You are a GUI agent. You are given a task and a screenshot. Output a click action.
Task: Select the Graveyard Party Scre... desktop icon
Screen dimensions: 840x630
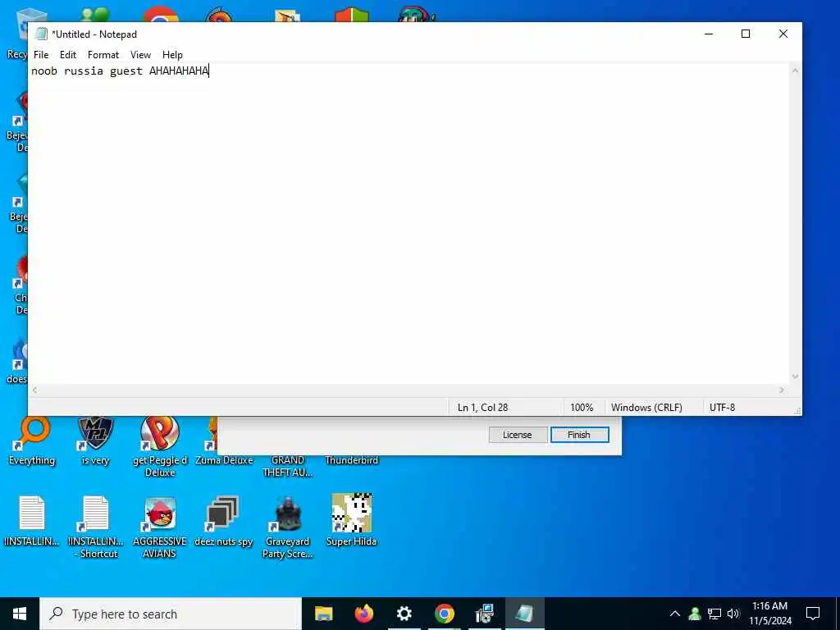click(x=288, y=527)
